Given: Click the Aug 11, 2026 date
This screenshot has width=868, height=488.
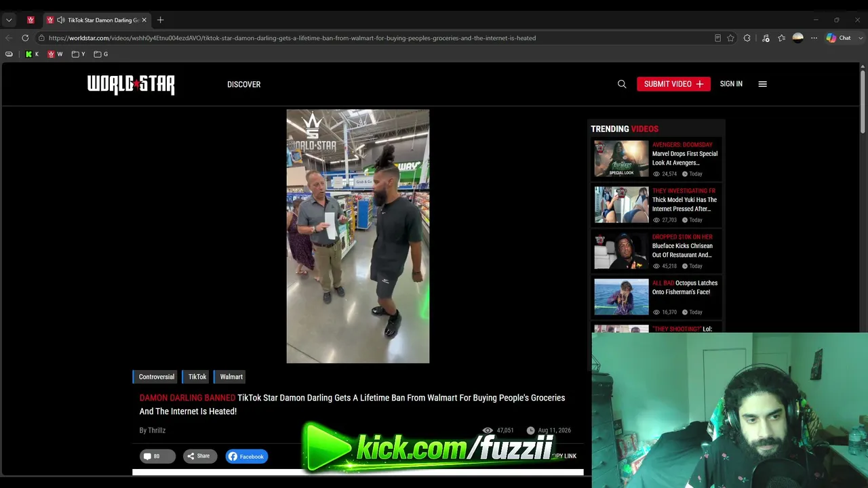Looking at the screenshot, I should 554,430.
